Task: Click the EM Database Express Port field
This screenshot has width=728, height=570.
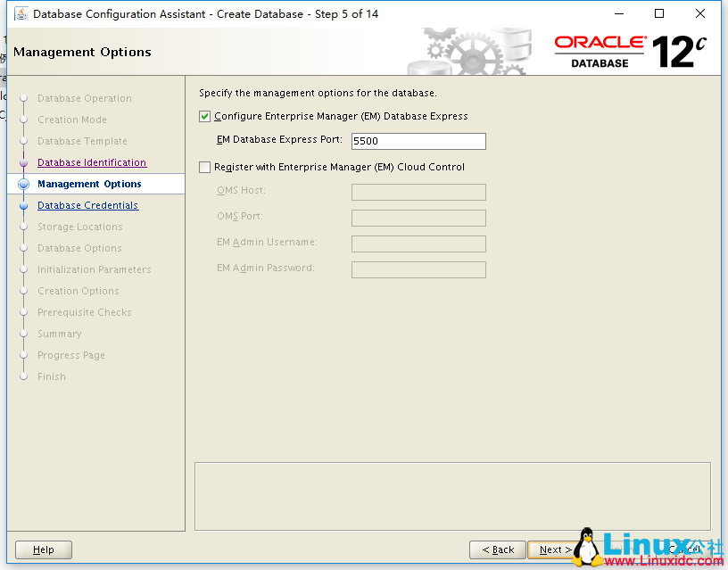Action: (418, 141)
